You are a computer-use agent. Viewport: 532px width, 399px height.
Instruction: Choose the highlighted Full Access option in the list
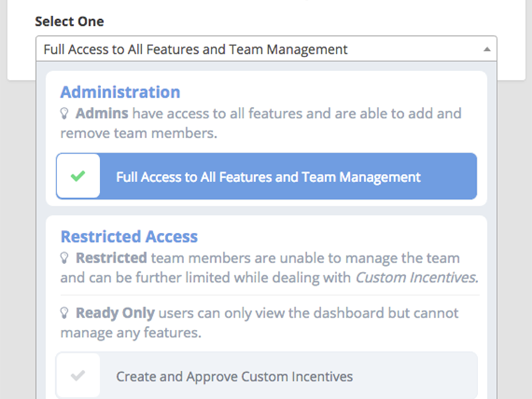(268, 177)
